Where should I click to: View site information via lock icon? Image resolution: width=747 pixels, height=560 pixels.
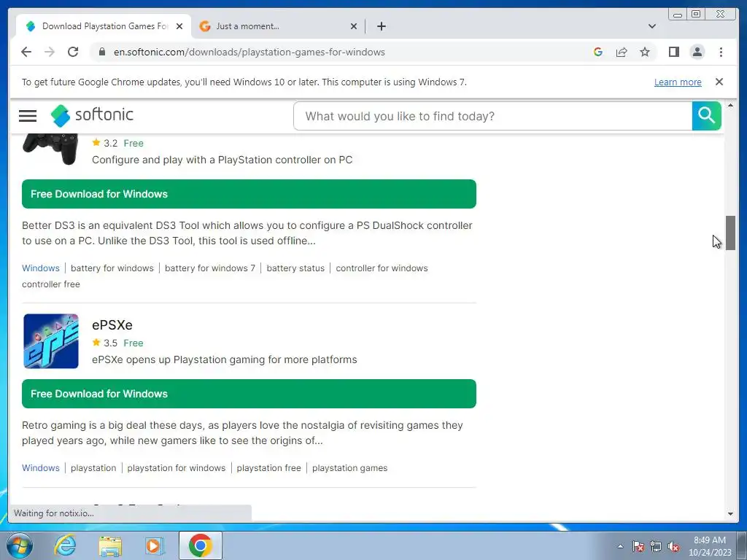pos(101,52)
